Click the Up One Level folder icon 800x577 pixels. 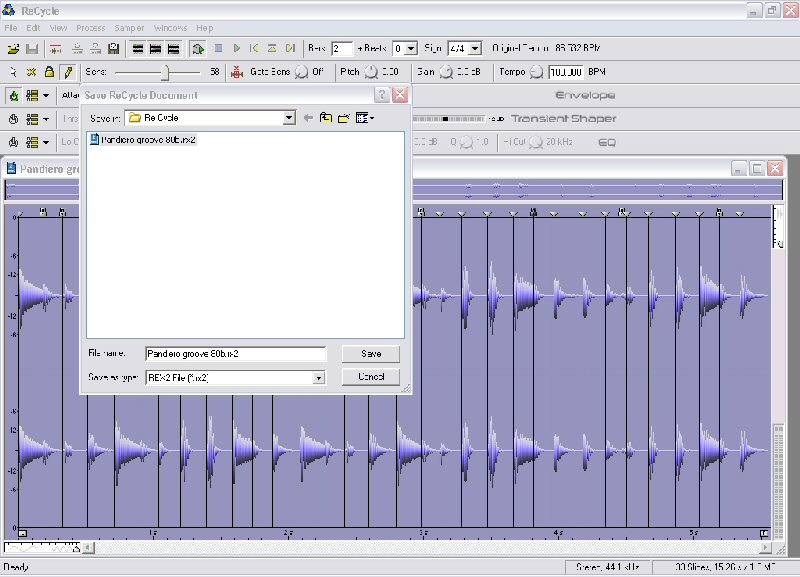click(326, 118)
